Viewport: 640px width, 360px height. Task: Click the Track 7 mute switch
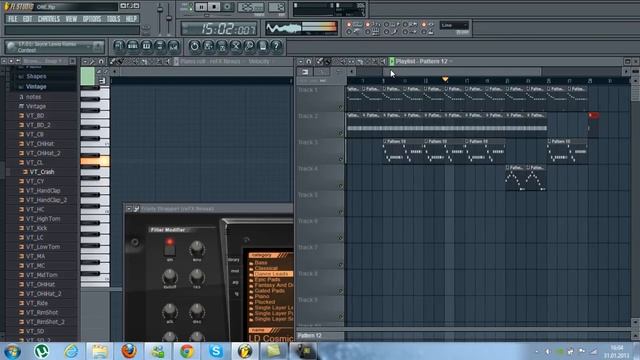pos(340,265)
